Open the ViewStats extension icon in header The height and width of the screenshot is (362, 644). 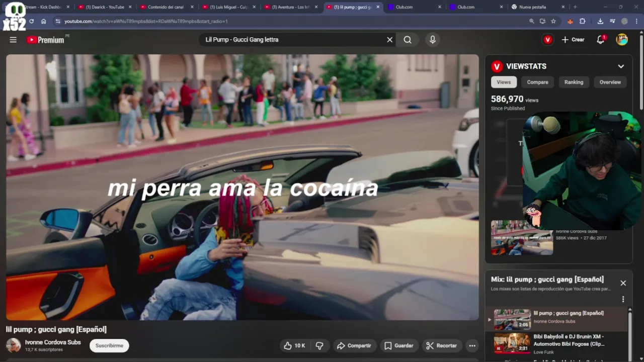(x=547, y=40)
